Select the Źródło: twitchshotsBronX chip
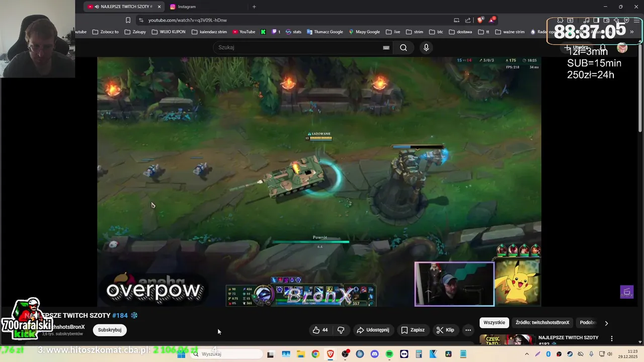Image resolution: width=644 pixels, height=362 pixels. (x=542, y=323)
